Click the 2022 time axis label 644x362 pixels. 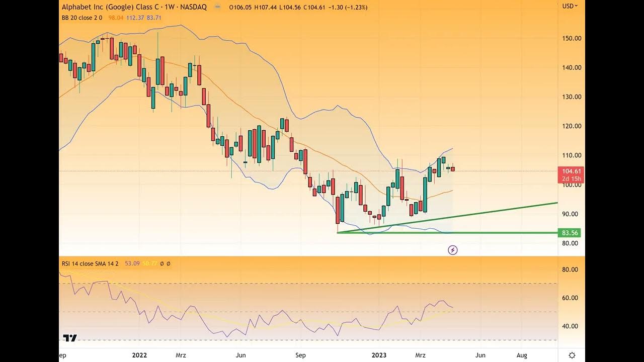(139, 355)
